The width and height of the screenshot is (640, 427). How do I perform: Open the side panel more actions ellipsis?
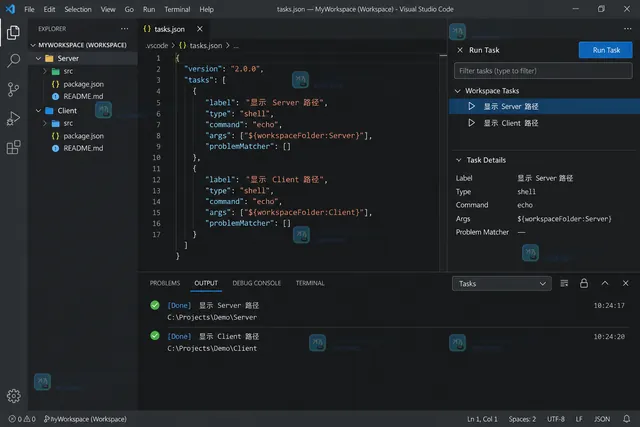coord(627,29)
